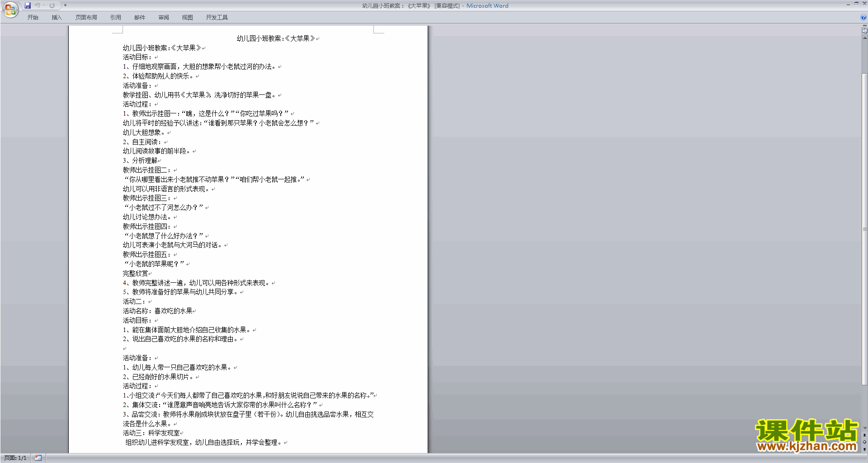This screenshot has width=868, height=463.
Task: Click line 1、幼儿每人带一只自己喜欢吃的水果。
Action: pyautogui.click(x=177, y=368)
